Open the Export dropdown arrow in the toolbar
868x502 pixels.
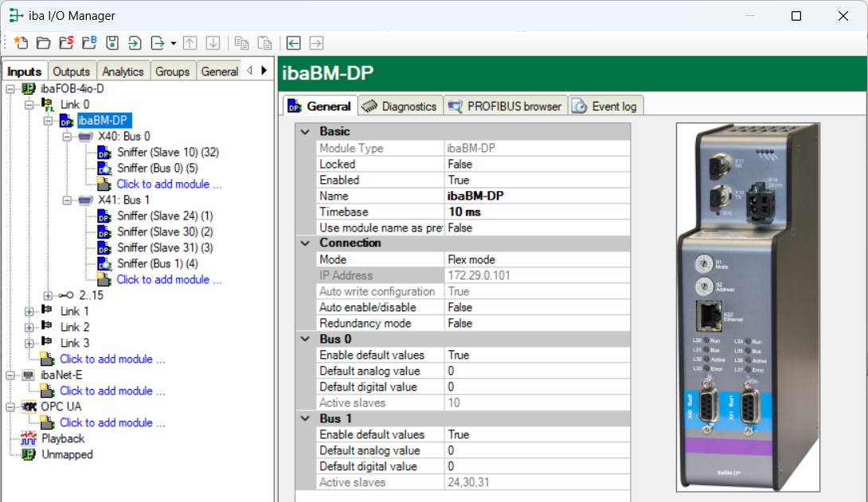click(173, 43)
